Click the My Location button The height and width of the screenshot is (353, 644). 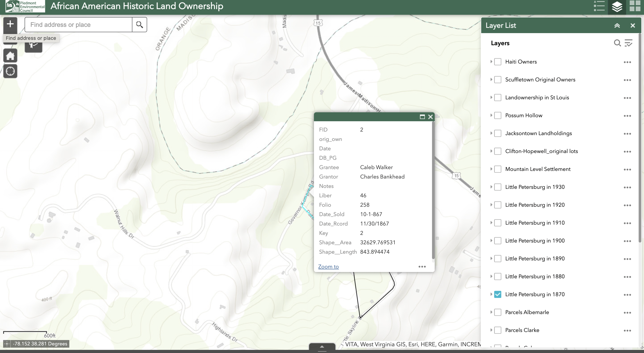pyautogui.click(x=10, y=71)
